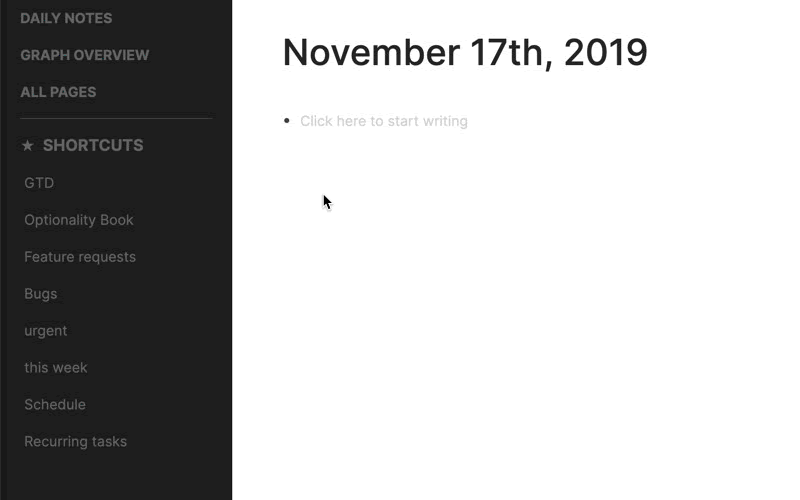800x500 pixels.
Task: Go to the Schedule page
Action: pyautogui.click(x=55, y=405)
